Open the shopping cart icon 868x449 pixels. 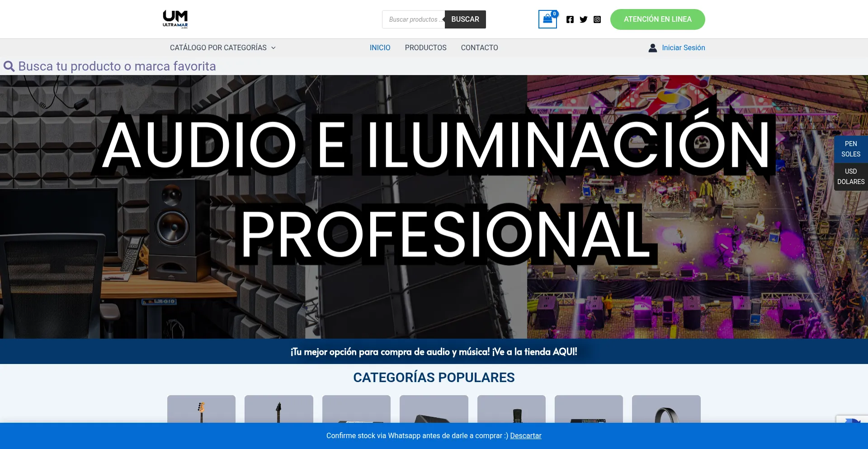pyautogui.click(x=547, y=19)
